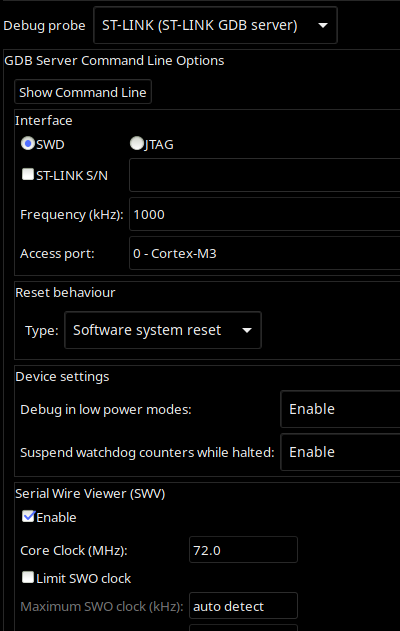Uncheck the Serial Wire Viewer Enable checkbox
This screenshot has height=631, width=400.
pos(28,516)
